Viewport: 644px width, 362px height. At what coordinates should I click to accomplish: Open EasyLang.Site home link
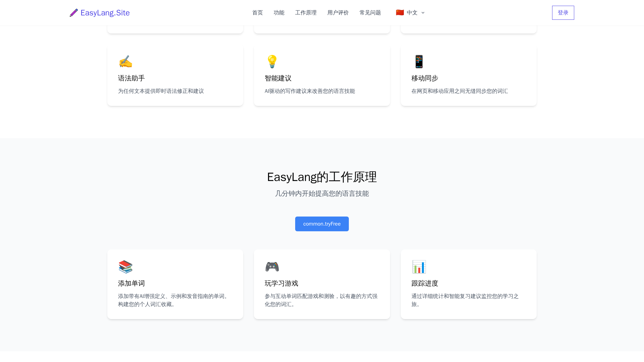[x=105, y=13]
